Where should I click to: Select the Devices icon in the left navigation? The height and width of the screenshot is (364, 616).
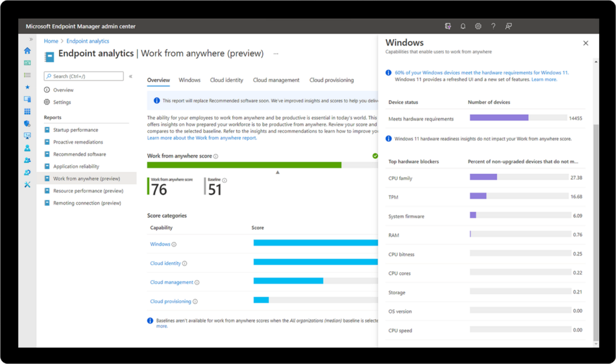click(28, 99)
